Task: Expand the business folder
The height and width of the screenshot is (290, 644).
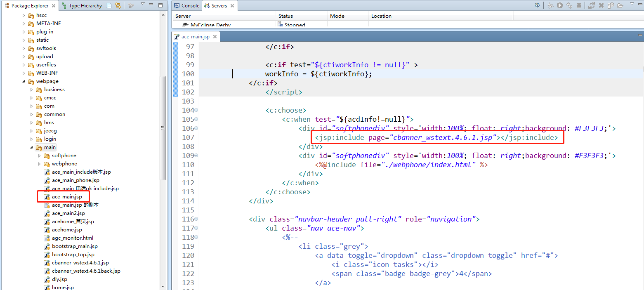Action: [x=32, y=90]
